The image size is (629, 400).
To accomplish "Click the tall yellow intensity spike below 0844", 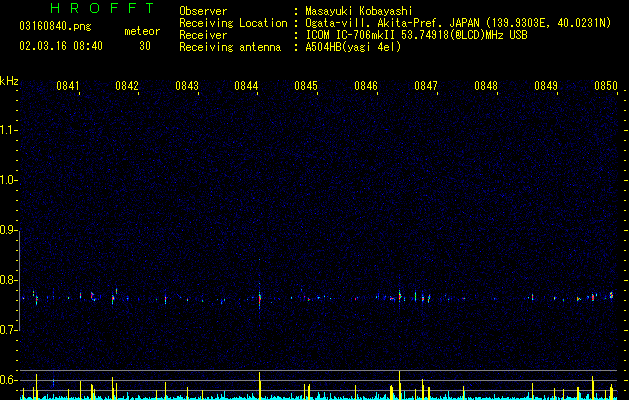I will 260,386.
